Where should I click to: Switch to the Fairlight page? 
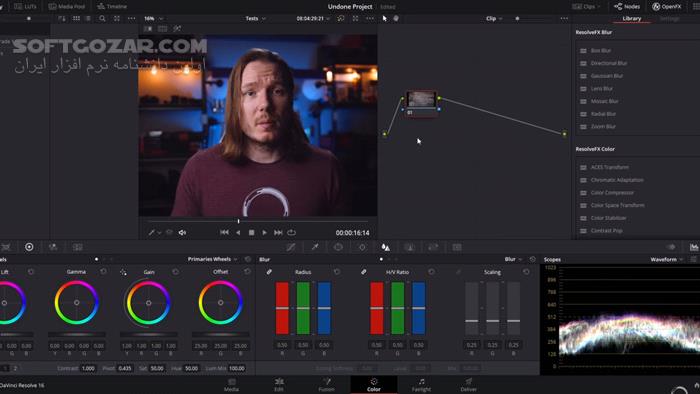coord(421,384)
